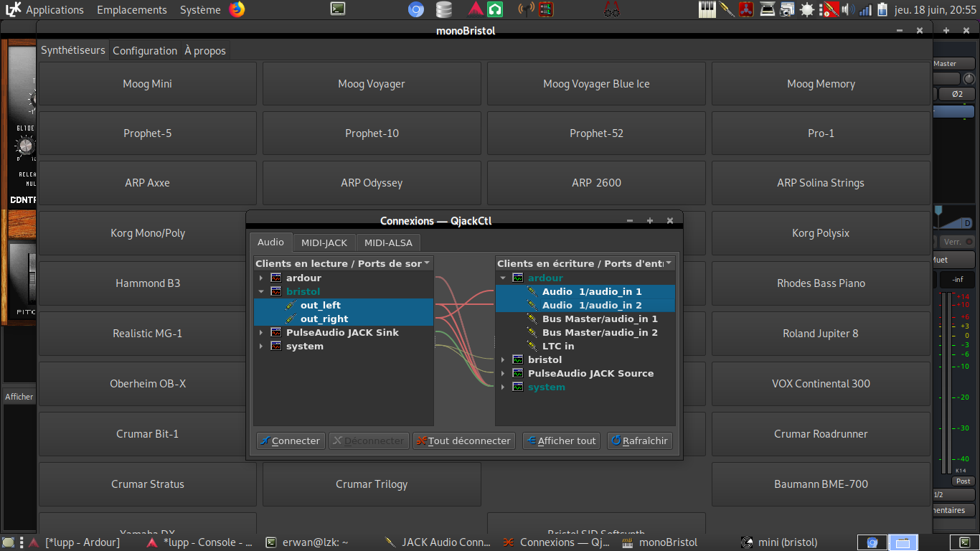980x551 pixels.
Task: Expand the PulseAudio JACK Source client
Action: click(x=503, y=374)
